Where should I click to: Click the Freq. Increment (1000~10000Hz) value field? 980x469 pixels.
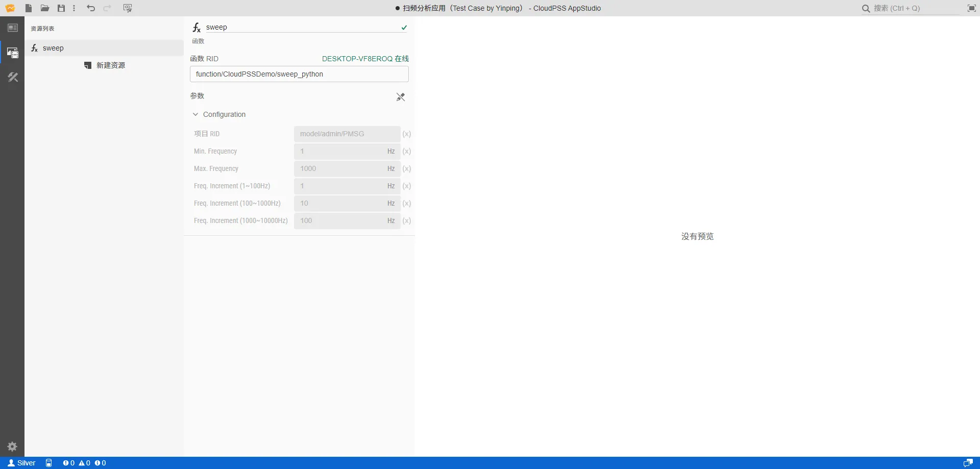click(347, 220)
